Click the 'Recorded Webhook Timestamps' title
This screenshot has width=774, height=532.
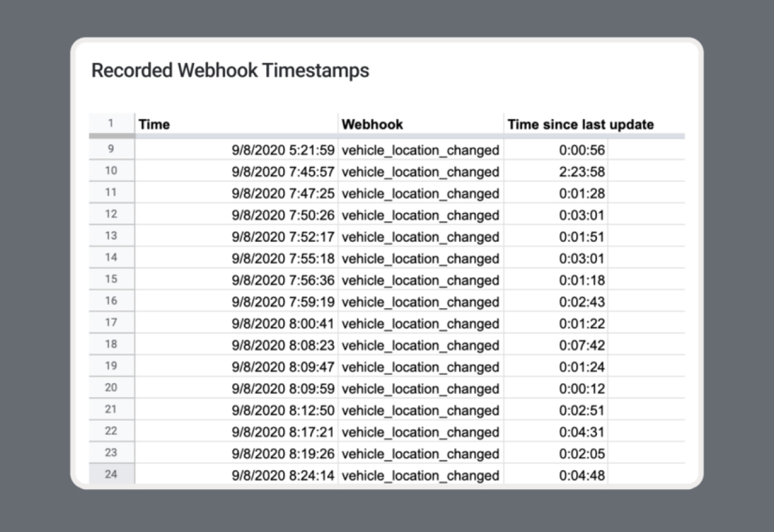point(230,71)
